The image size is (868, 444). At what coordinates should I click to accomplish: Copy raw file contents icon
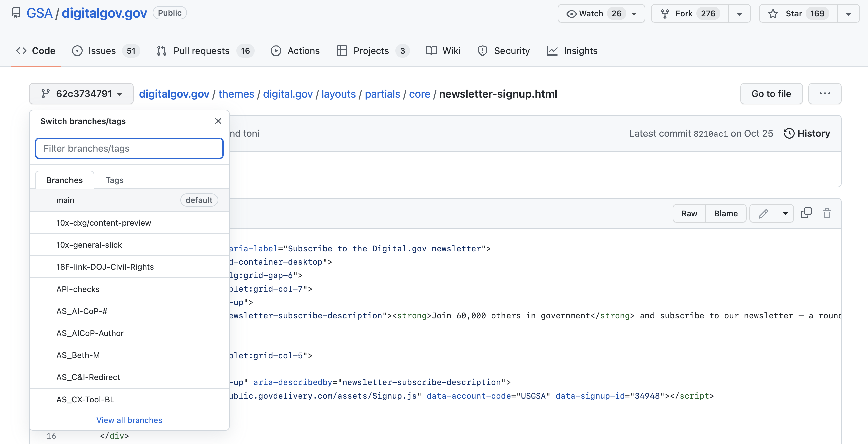tap(806, 213)
